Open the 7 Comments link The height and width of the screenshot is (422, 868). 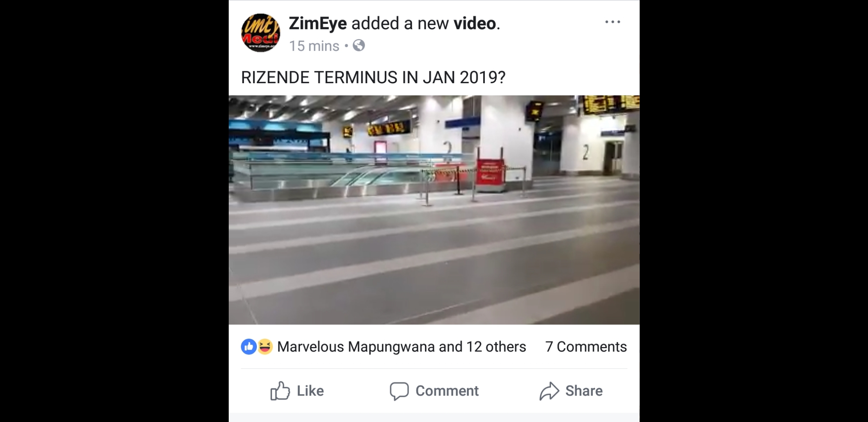coord(586,347)
